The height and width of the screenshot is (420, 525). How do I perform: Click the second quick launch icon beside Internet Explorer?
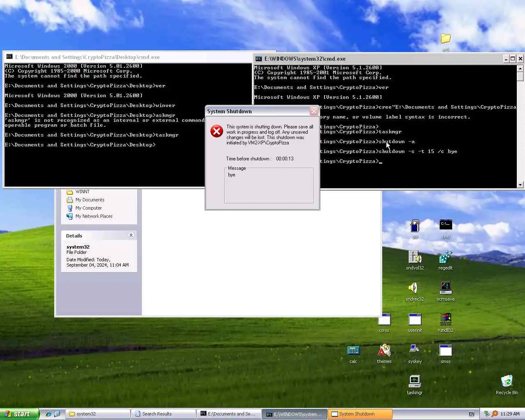57,414
